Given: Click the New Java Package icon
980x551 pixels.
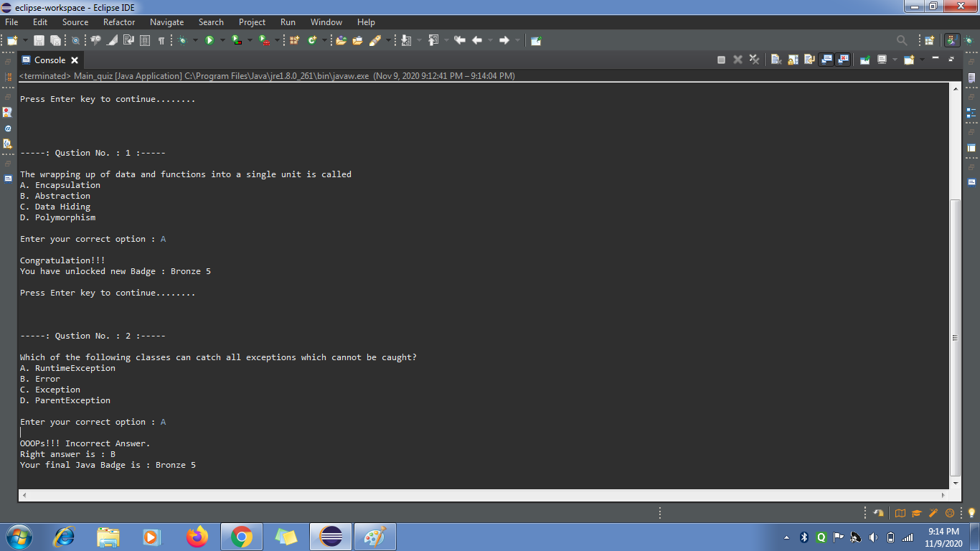Looking at the screenshot, I should (294, 41).
